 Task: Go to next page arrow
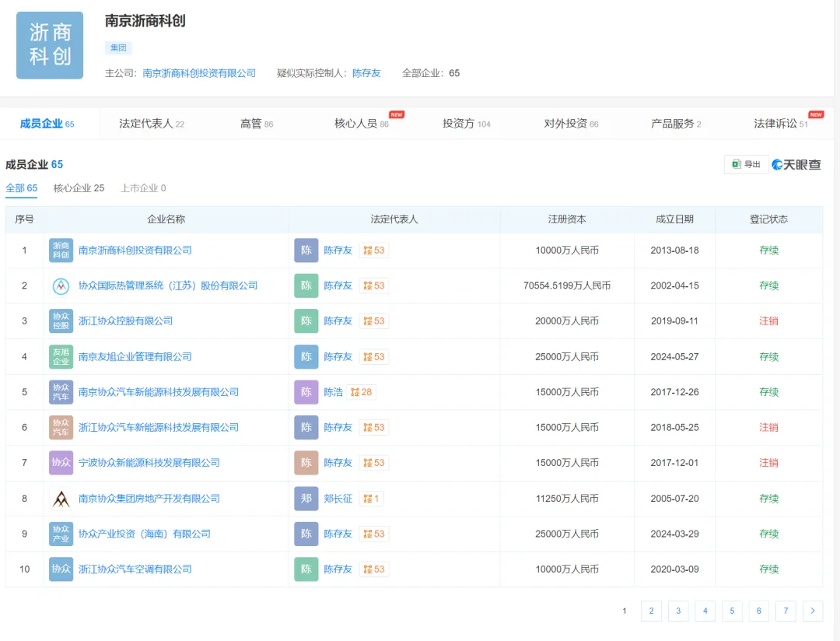tap(813, 611)
